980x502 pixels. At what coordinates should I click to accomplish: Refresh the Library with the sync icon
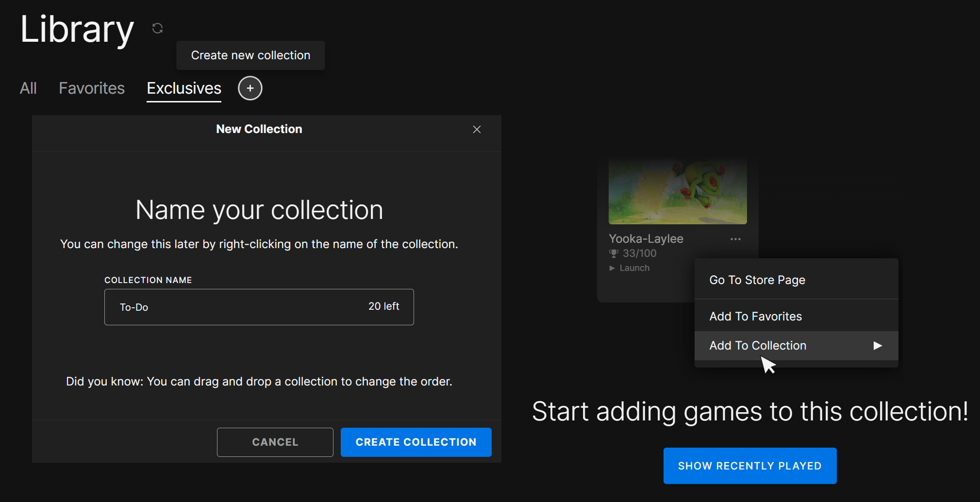(x=157, y=28)
